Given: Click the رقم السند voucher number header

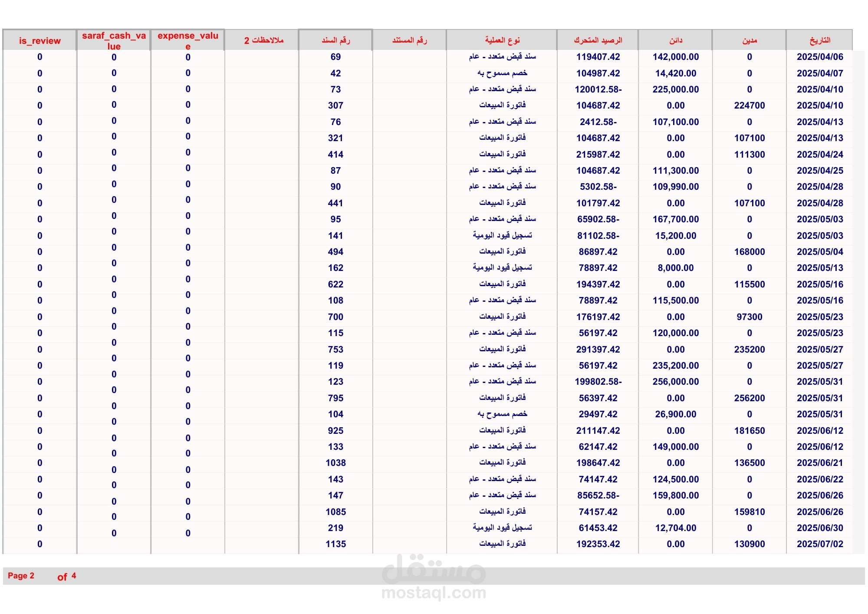Looking at the screenshot, I should 335,40.
